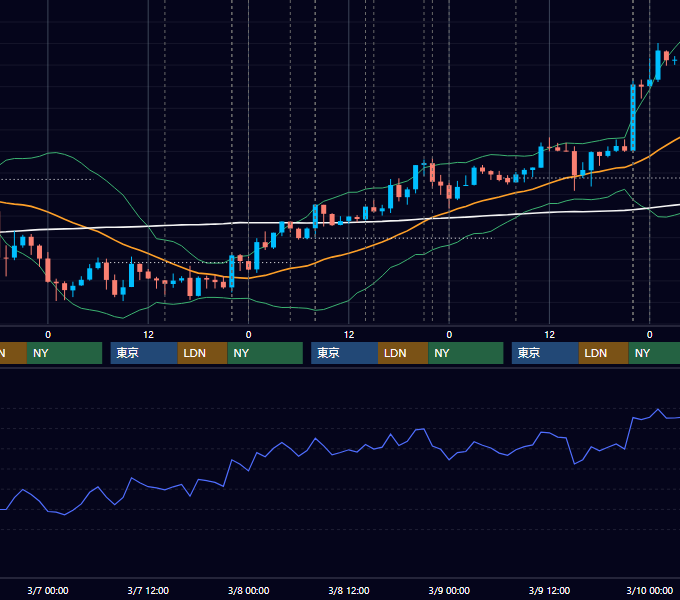This screenshot has width=680, height=600.
Task: Click the 3/9 12:00 date label
Action: tap(549, 590)
